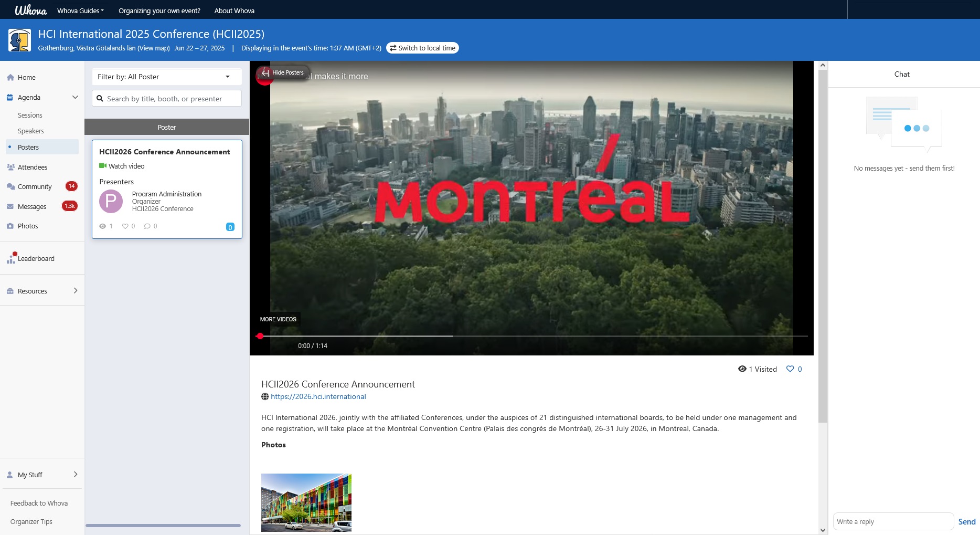Screen dimensions: 980x535
Task: Click the green video camera icon
Action: pyautogui.click(x=103, y=166)
